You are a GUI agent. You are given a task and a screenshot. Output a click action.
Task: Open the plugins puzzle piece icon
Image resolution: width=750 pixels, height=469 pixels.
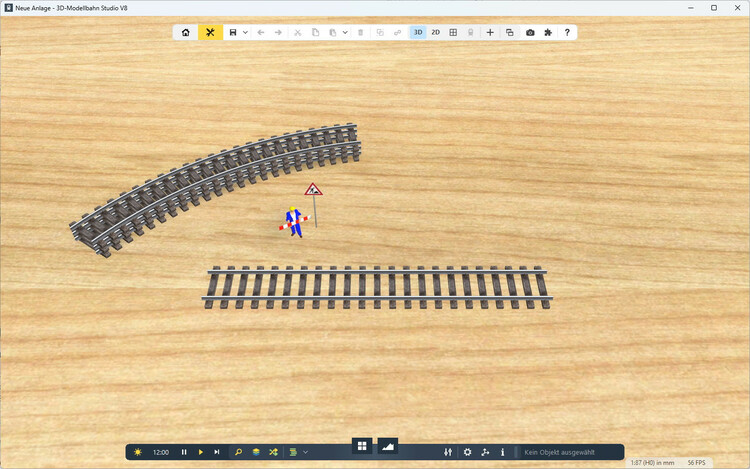(x=548, y=32)
